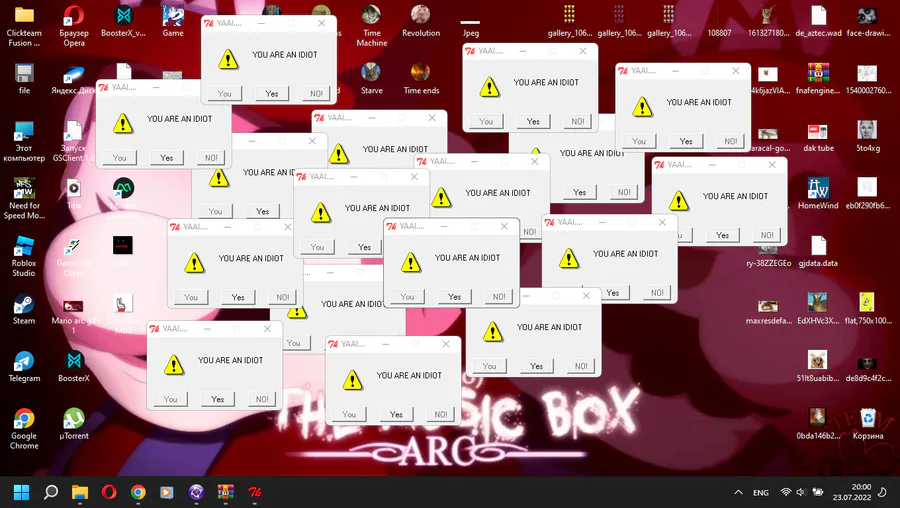
Task: Change the ENG input language
Action: pos(761,493)
